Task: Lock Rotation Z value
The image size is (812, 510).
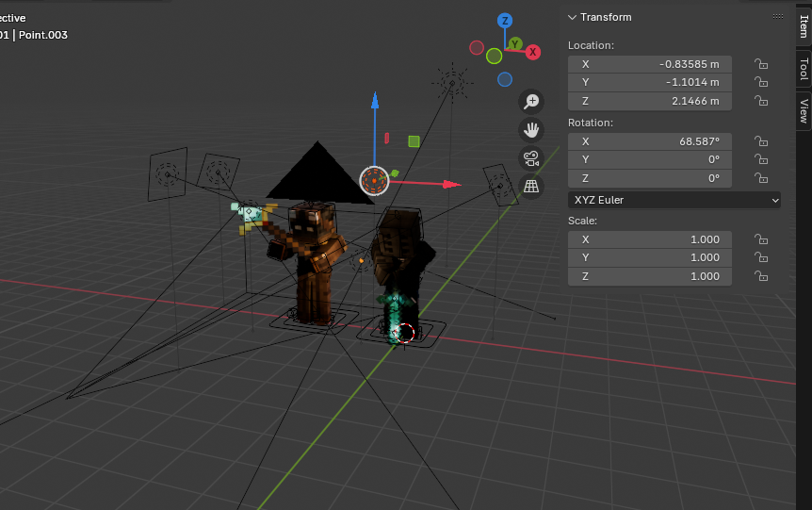Action: tap(761, 178)
